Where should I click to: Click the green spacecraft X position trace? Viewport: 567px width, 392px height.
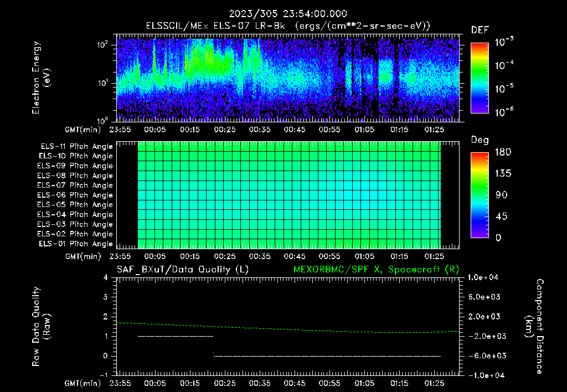tap(288, 329)
